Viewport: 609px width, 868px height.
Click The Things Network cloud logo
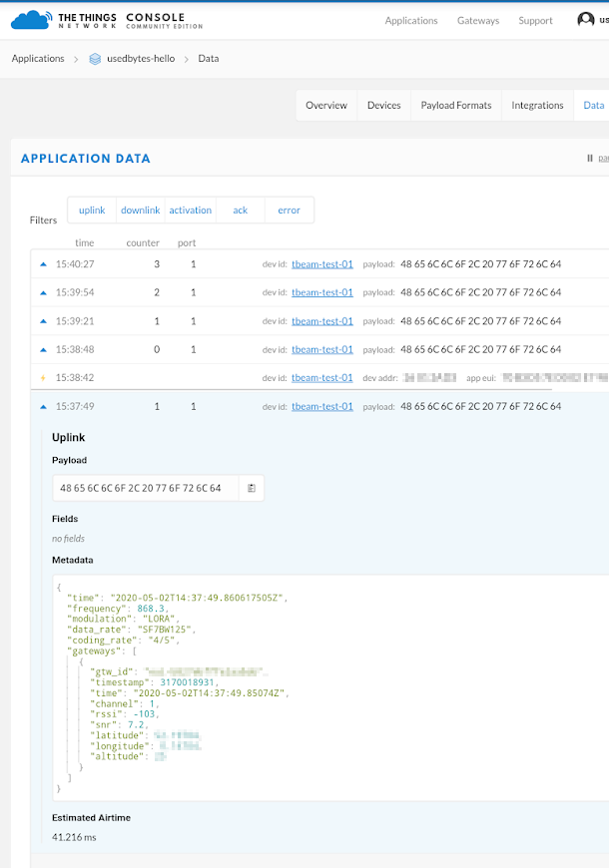32,20
